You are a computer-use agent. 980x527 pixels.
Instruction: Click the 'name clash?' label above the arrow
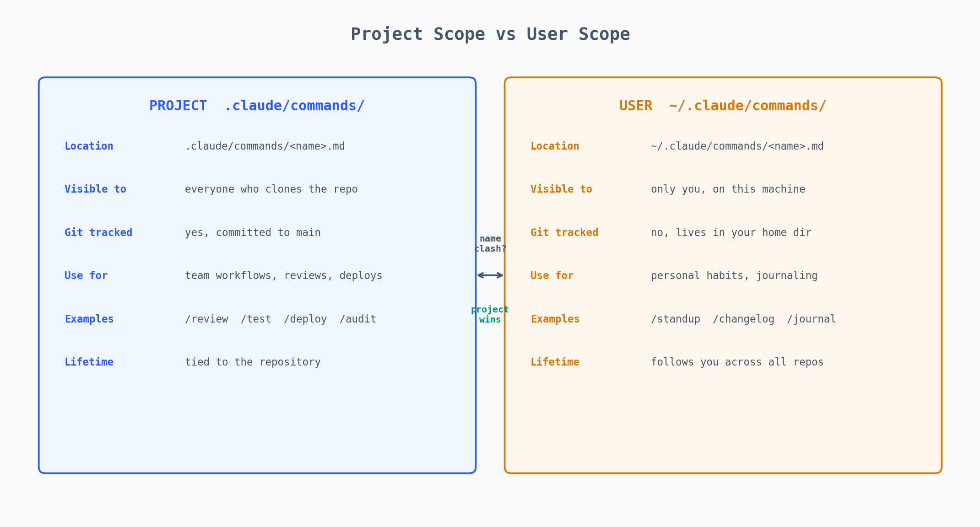coord(490,244)
